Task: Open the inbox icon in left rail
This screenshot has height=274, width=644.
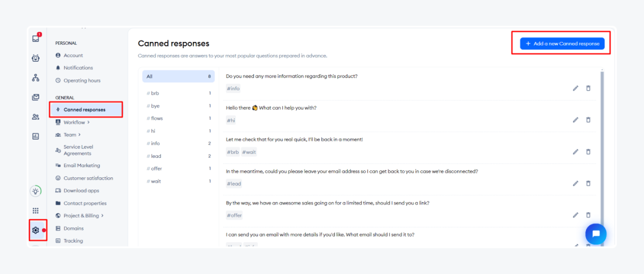Action: [35, 39]
